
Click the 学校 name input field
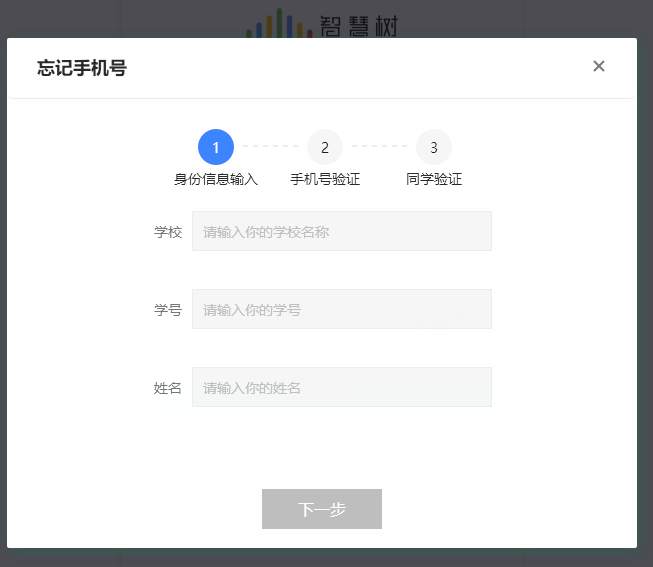tap(341, 231)
